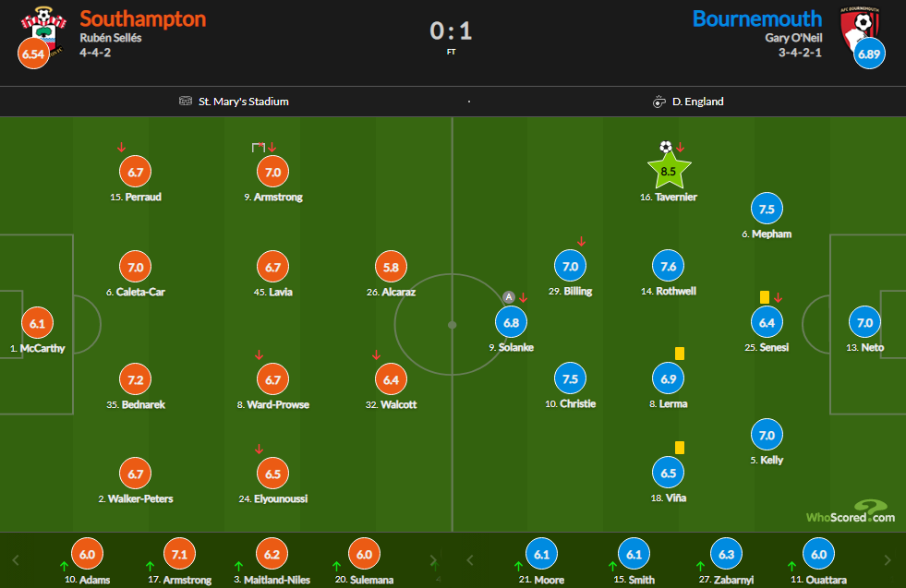Click the goal ball icon above Tavernier

coord(665,147)
